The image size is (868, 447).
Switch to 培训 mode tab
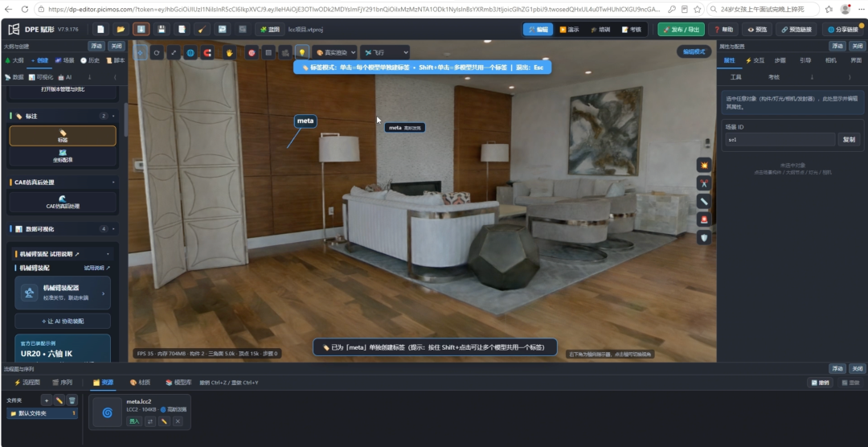(x=600, y=30)
